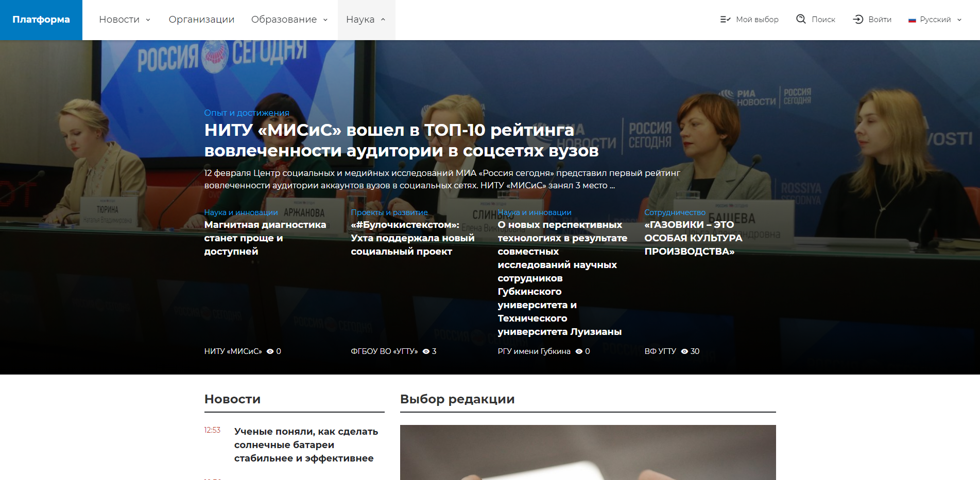Expand the Новости dropdown menu

click(125, 20)
